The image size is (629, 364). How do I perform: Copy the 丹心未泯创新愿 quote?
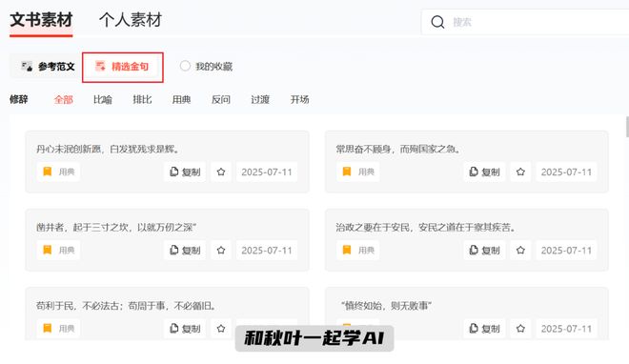point(185,172)
